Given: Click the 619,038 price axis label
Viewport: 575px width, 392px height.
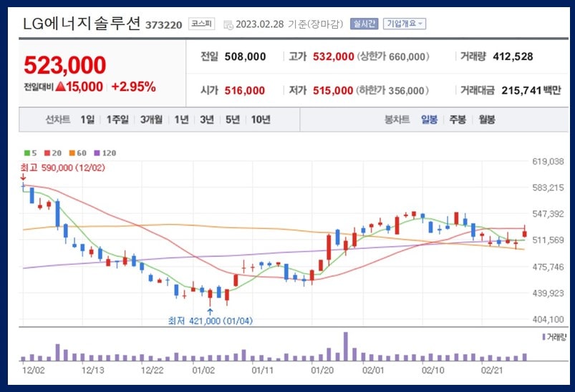Looking at the screenshot, I should [548, 162].
